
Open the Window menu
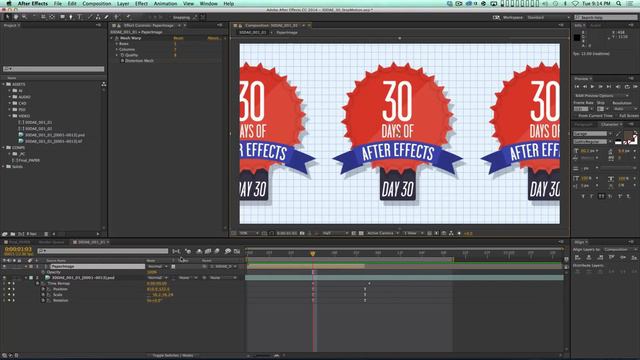point(208,4)
